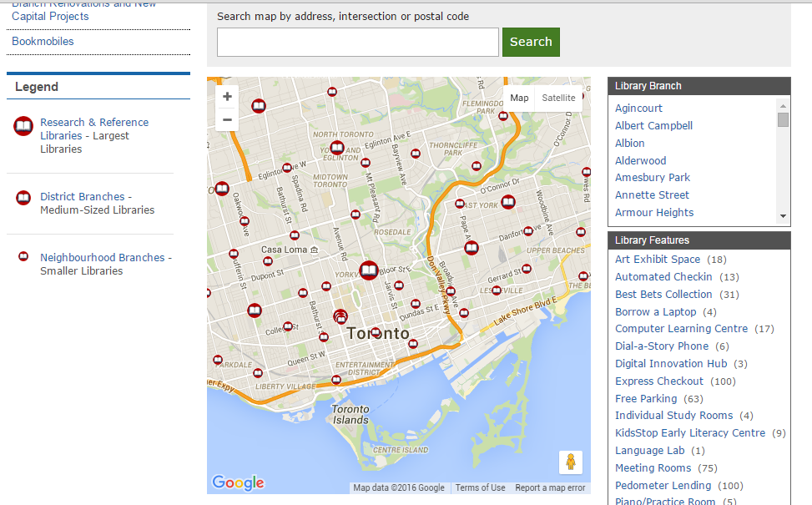
Task: Filter by Digital Innovation Hub
Action: 671,364
